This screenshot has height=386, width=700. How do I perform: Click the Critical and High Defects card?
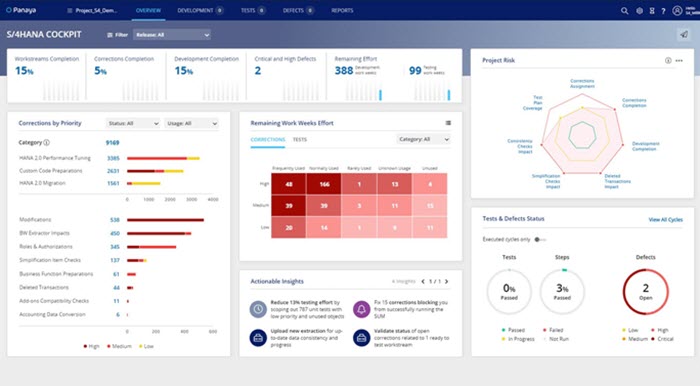(x=286, y=76)
